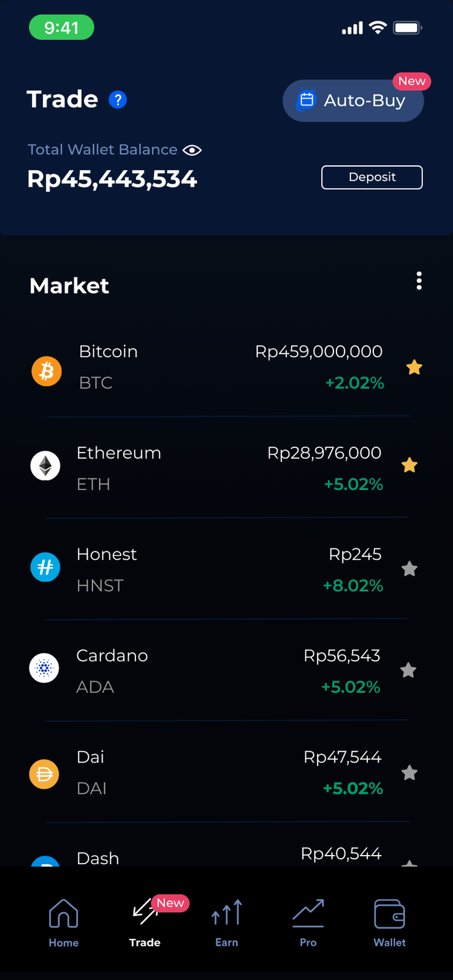The height and width of the screenshot is (980, 453).
Task: Open the Auto-Buy feature button
Action: point(353,100)
